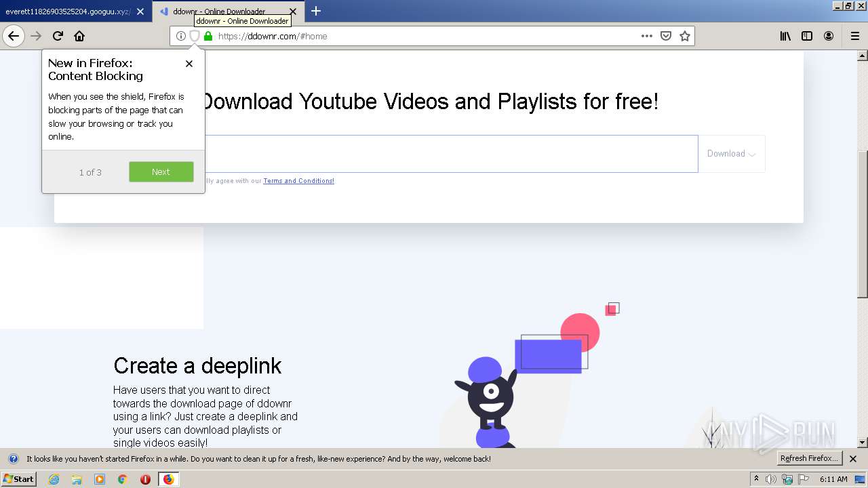Click the volume speaker tray icon

coord(771,479)
